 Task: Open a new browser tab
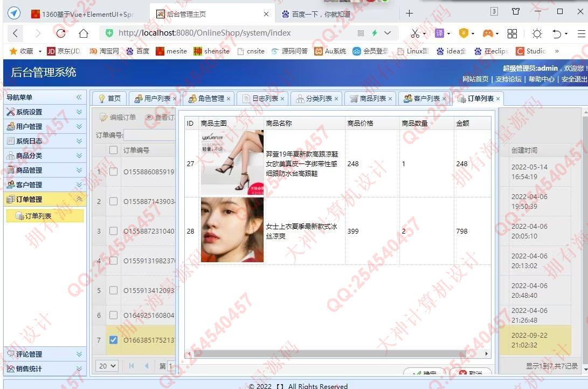[x=409, y=13]
